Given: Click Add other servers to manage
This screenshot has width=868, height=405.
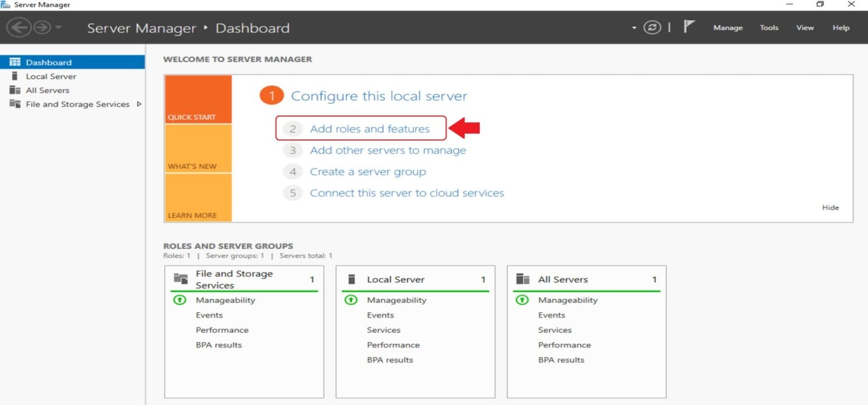Looking at the screenshot, I should [x=388, y=150].
